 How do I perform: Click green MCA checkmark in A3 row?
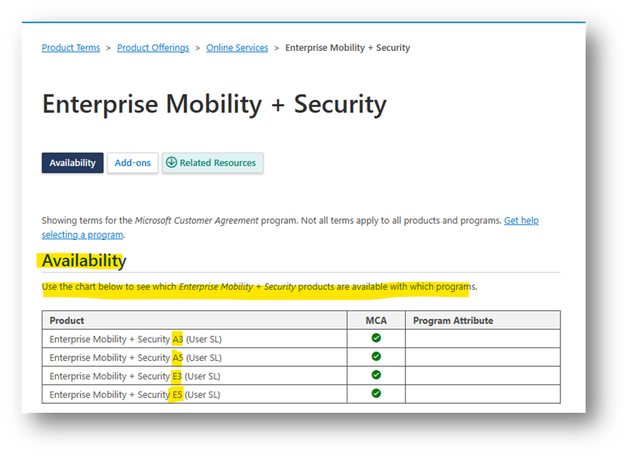[376, 338]
